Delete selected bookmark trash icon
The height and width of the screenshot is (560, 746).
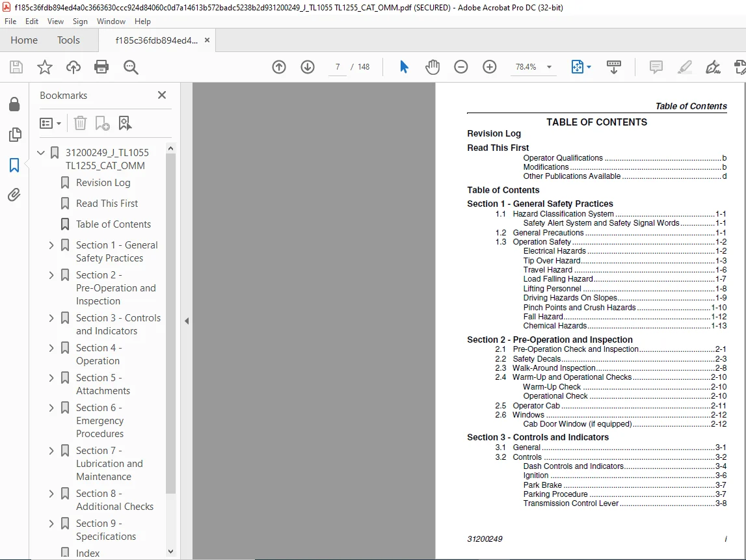(x=80, y=124)
